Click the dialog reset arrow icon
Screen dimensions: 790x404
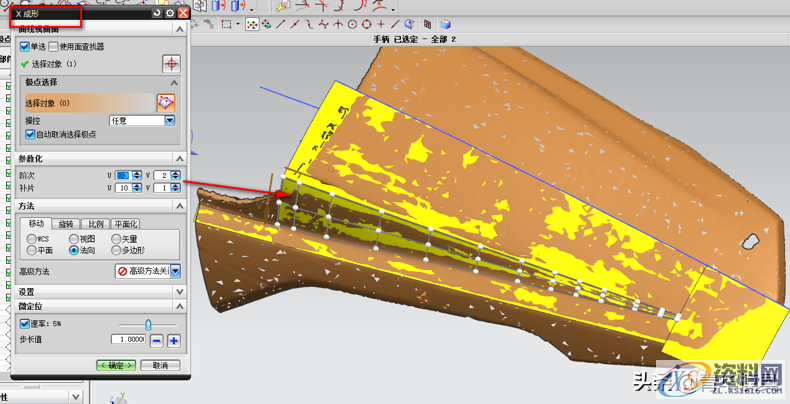(x=157, y=14)
